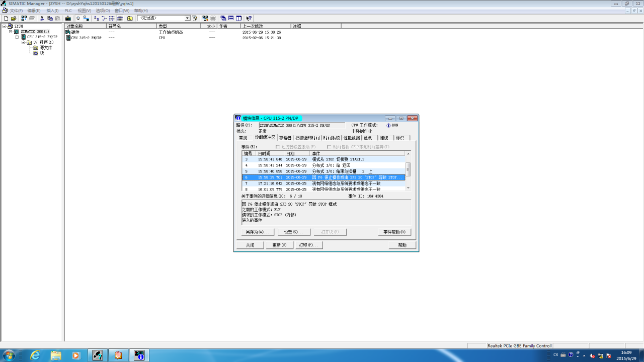Click the 更新 button

pyautogui.click(x=280, y=245)
